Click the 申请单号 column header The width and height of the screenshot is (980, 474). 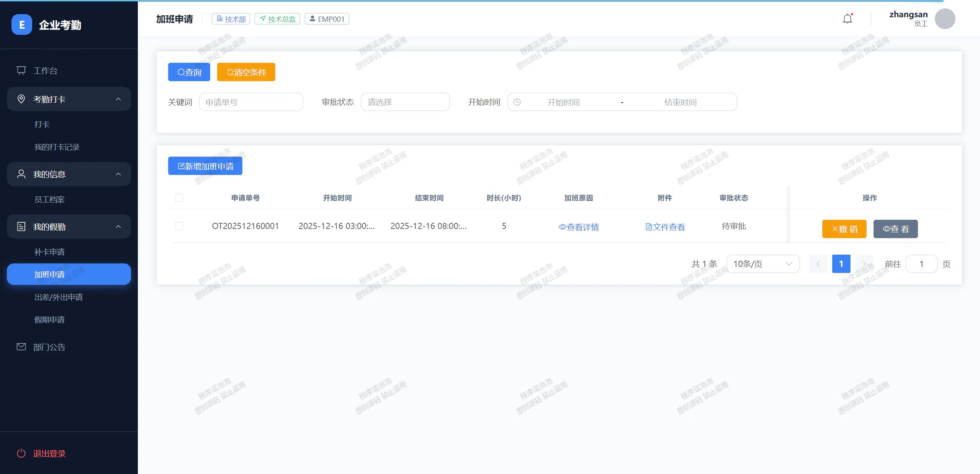coord(245,198)
